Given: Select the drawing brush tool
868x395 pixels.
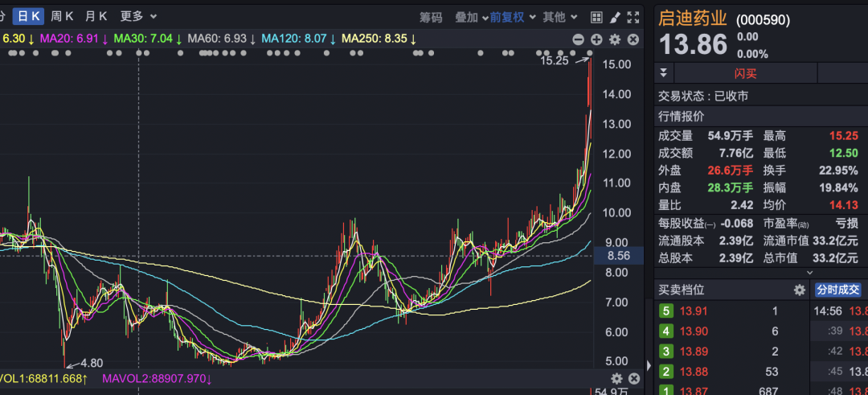Looking at the screenshot, I should [x=615, y=17].
